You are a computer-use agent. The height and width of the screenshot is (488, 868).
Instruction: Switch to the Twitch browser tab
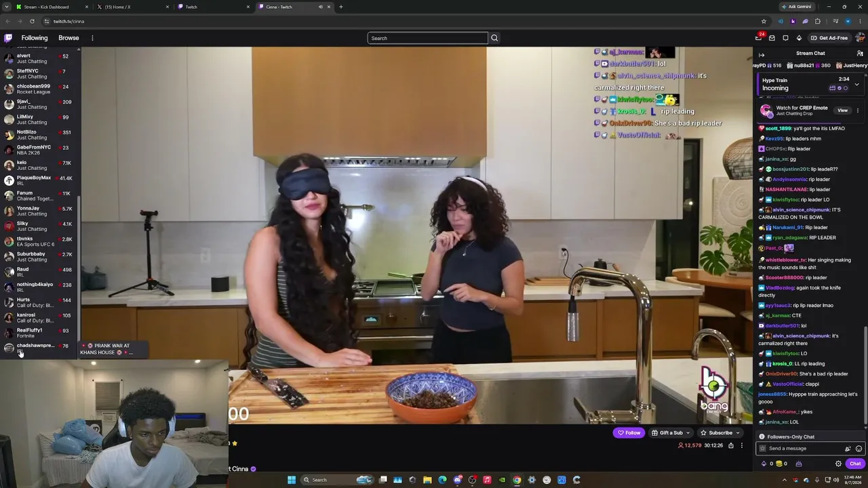tap(214, 7)
